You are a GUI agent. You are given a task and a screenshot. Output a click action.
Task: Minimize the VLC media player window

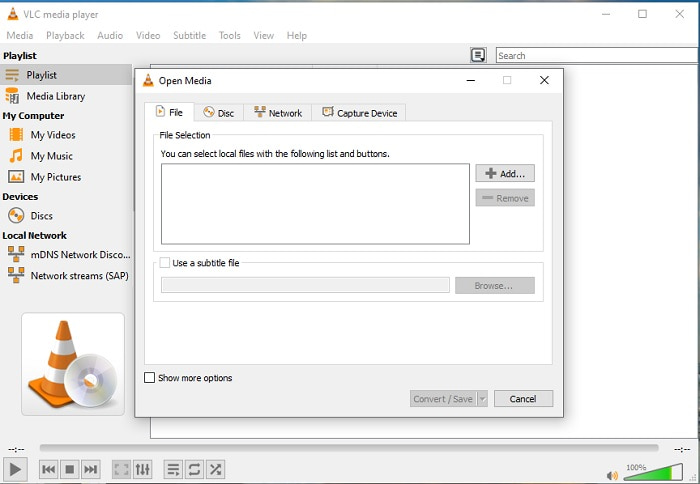[x=606, y=14]
